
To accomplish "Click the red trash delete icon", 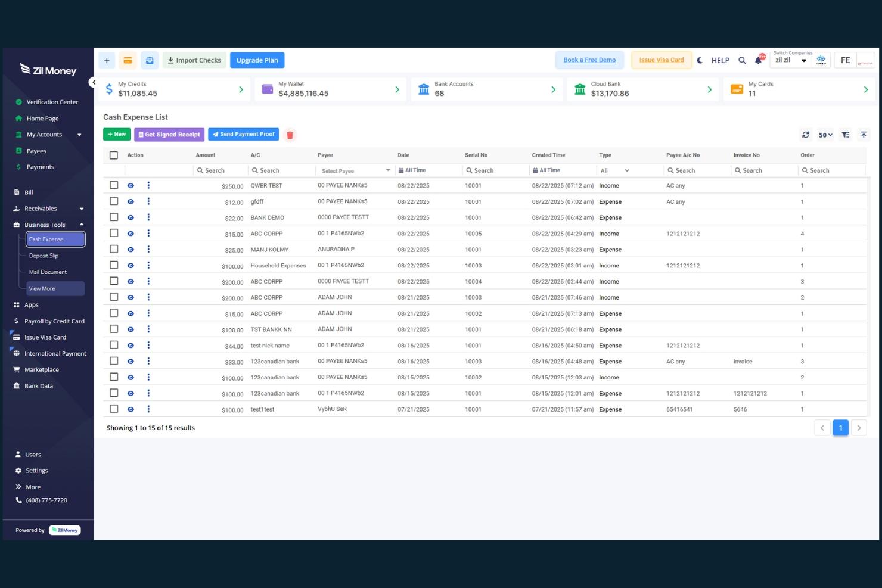I will point(290,135).
